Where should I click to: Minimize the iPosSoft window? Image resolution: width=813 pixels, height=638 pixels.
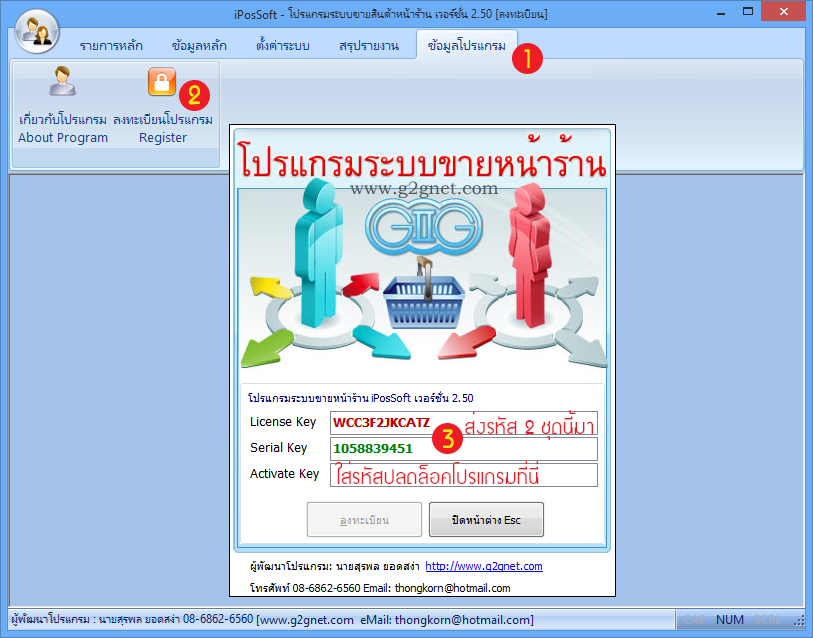tap(721, 13)
